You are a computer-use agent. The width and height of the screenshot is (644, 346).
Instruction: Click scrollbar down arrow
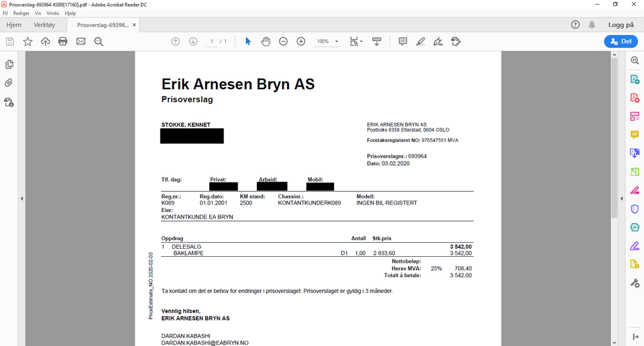[x=614, y=342]
